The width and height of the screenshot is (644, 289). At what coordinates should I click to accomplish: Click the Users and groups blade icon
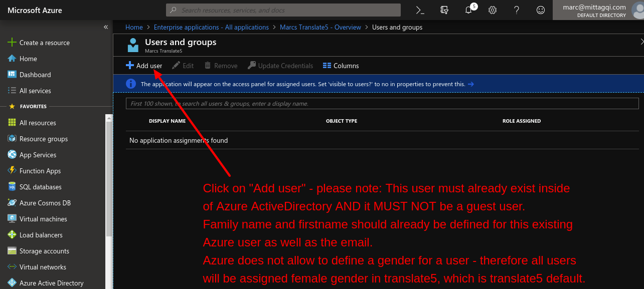(x=133, y=45)
